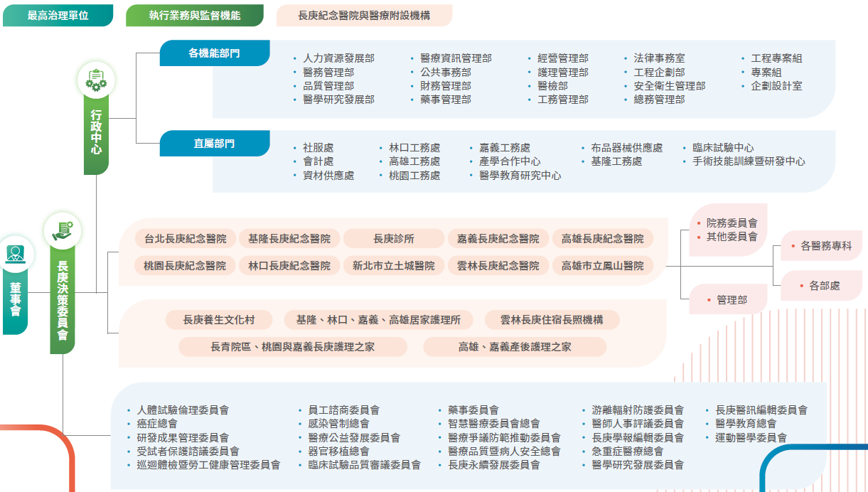
Task: Click 醫療資訊管理部 entry
Action: [456, 58]
